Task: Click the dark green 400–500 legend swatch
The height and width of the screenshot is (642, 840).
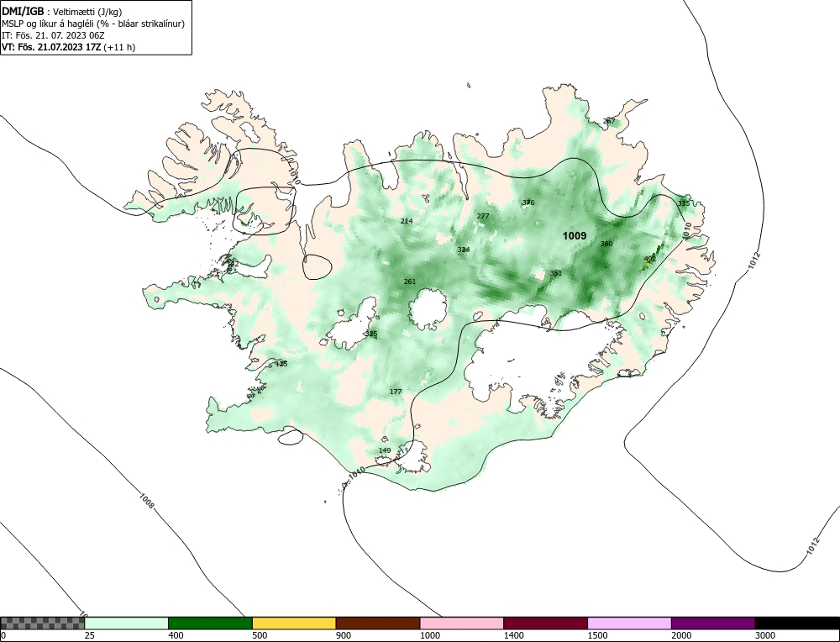Action: coord(210,623)
